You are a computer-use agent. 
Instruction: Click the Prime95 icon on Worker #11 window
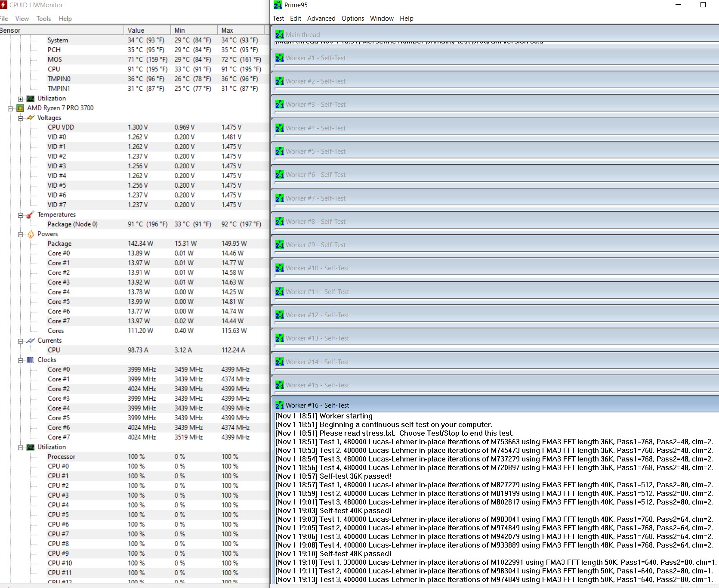pyautogui.click(x=280, y=291)
